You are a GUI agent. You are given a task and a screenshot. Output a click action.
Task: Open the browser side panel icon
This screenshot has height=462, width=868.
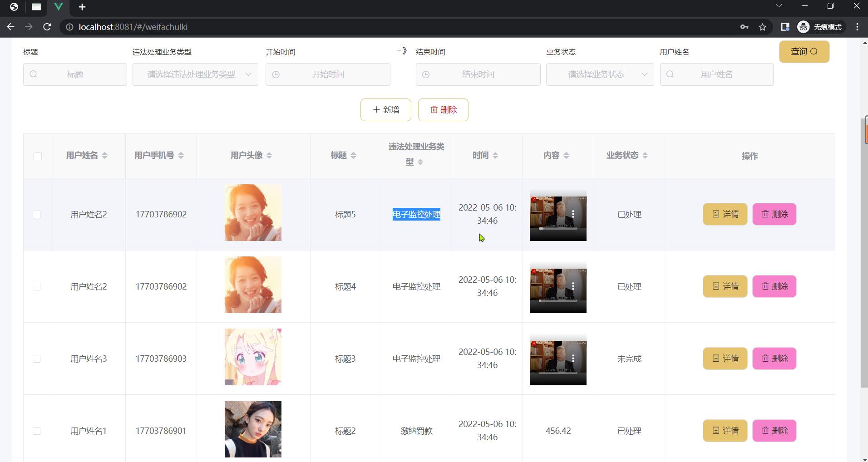(785, 27)
